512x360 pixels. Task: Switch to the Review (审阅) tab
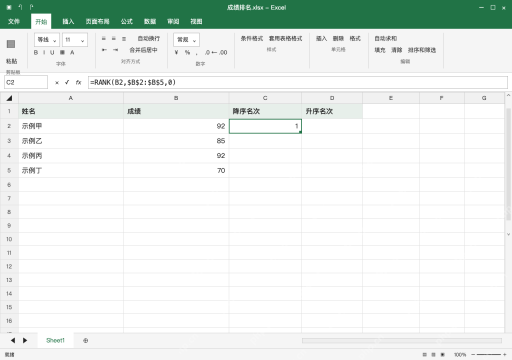[x=173, y=22]
